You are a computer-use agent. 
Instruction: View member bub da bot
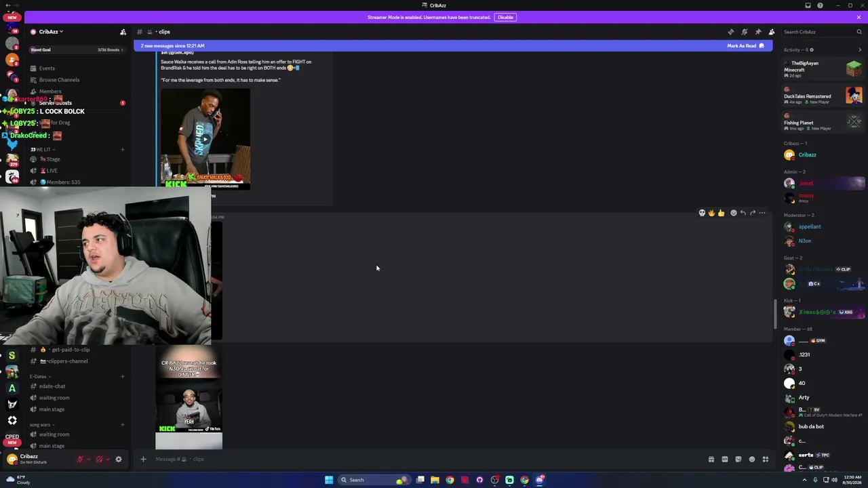click(823, 427)
